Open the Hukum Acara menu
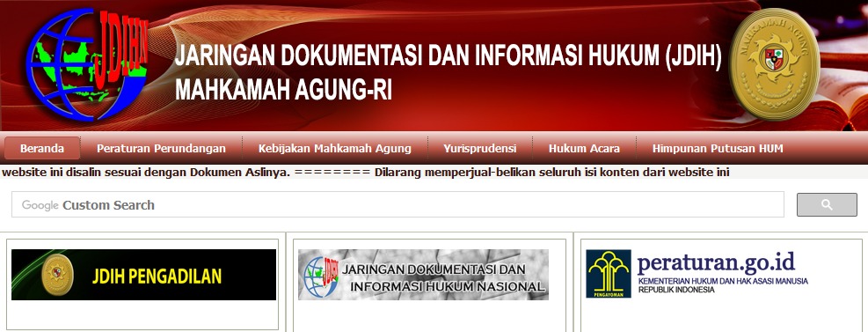This screenshot has height=332, width=868. 584,149
